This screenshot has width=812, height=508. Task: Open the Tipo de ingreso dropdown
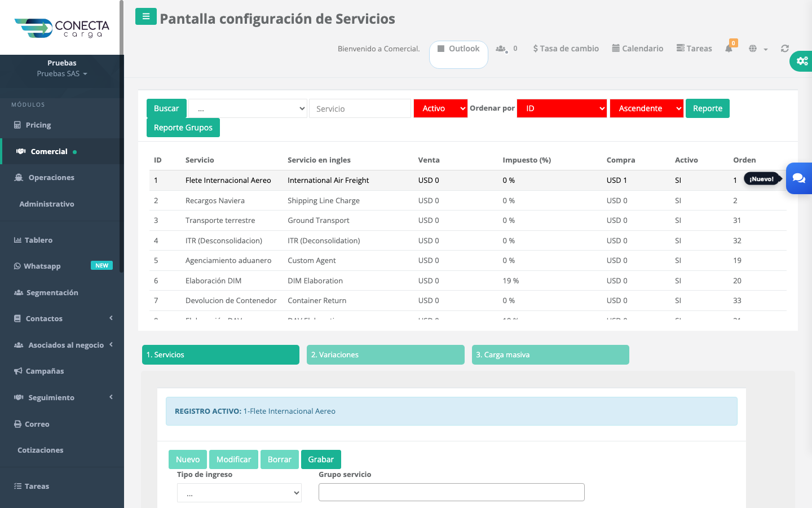click(239, 493)
